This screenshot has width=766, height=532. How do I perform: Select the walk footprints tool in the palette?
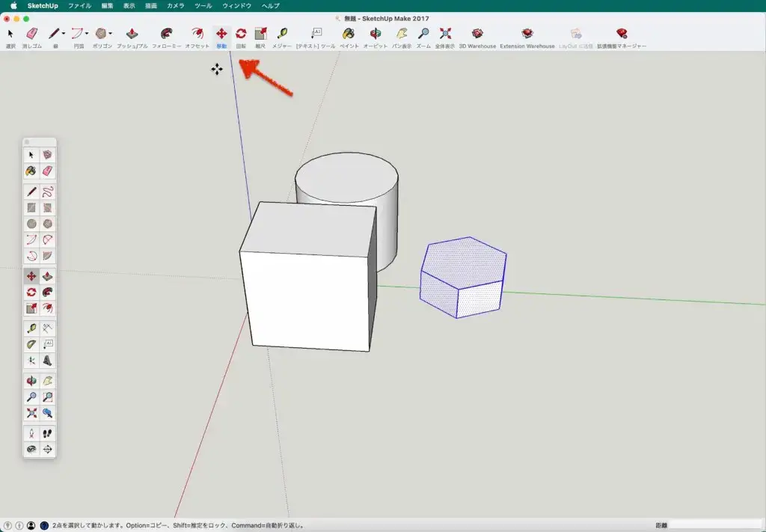pyautogui.click(x=47, y=433)
